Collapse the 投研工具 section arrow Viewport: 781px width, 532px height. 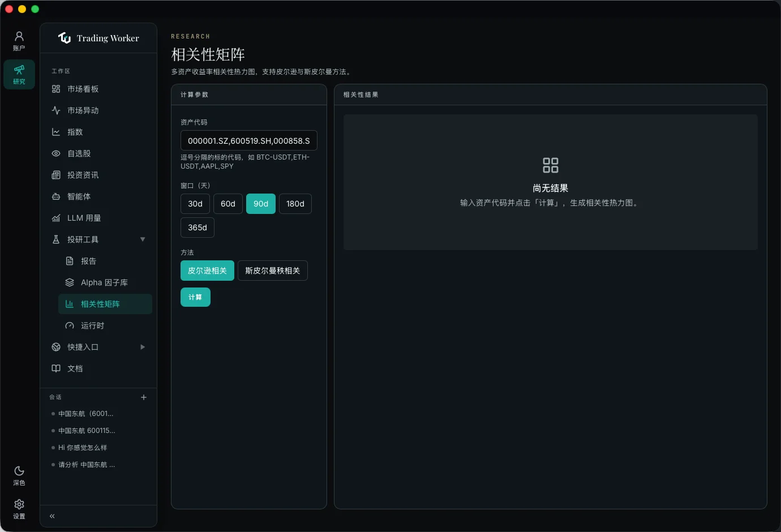click(x=143, y=239)
